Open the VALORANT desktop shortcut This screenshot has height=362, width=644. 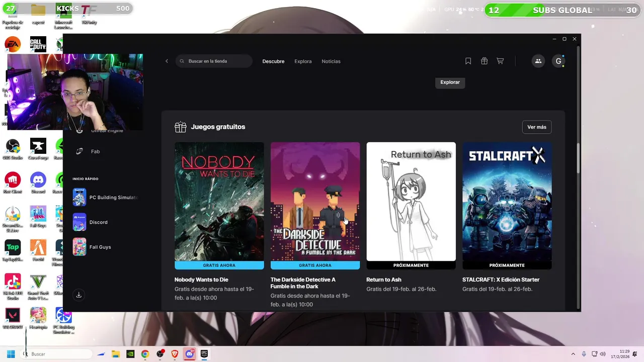(13, 318)
